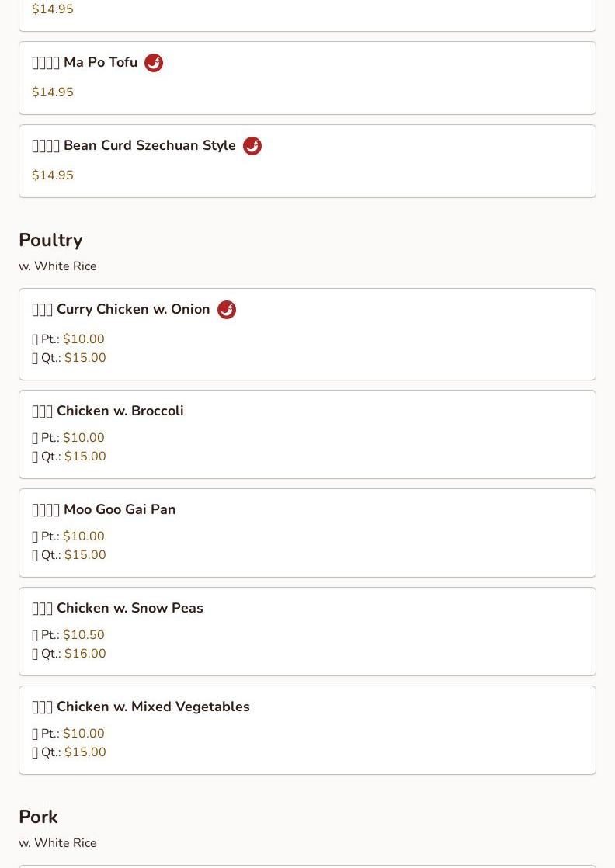Click the Qt. $16.00 price for Snow Peas
This screenshot has height=868, width=615.
[85, 654]
